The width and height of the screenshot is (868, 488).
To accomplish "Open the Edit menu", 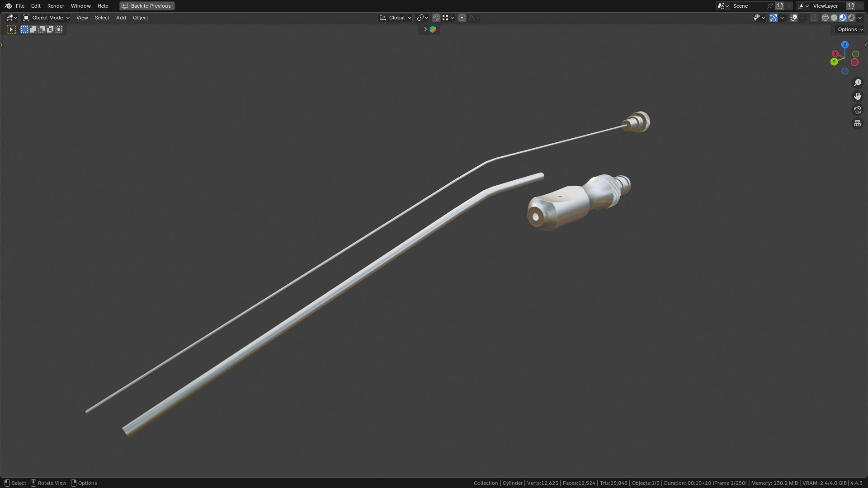I will coord(36,6).
